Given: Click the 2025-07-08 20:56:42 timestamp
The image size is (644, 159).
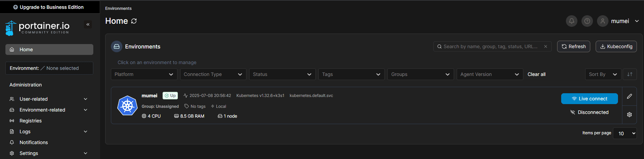Looking at the screenshot, I should (x=210, y=96).
